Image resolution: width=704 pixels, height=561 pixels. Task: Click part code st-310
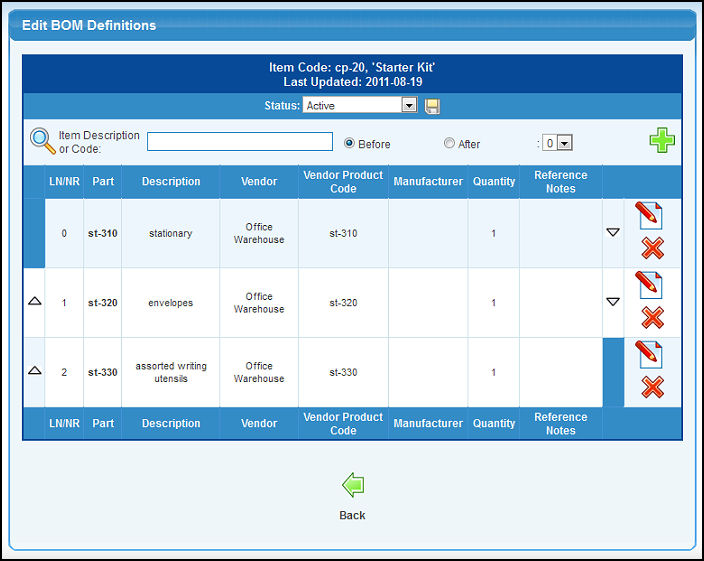pos(103,233)
